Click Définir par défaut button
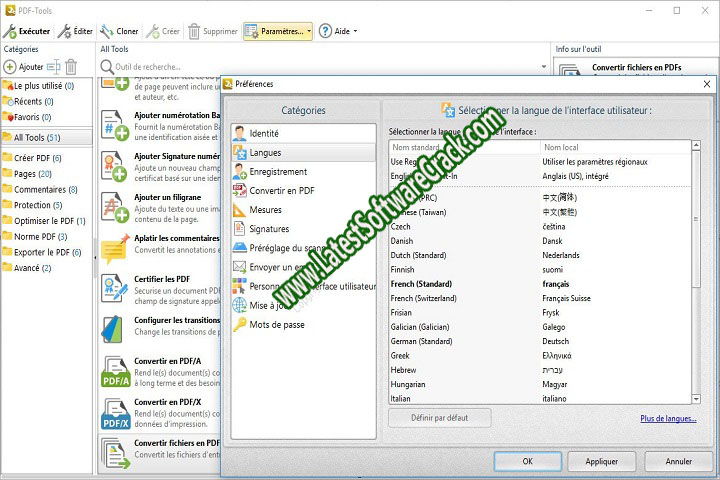720x480 pixels. (x=440, y=418)
